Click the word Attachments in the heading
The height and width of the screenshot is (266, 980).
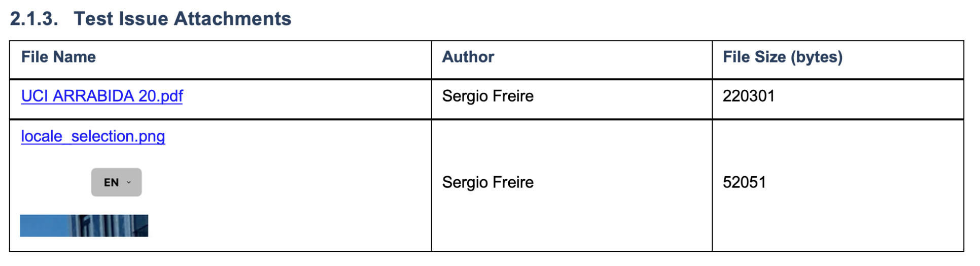(232, 19)
